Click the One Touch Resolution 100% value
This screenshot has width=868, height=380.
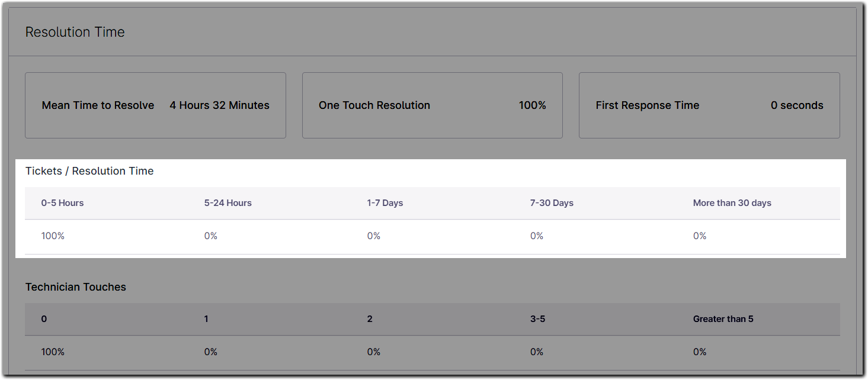tap(532, 105)
